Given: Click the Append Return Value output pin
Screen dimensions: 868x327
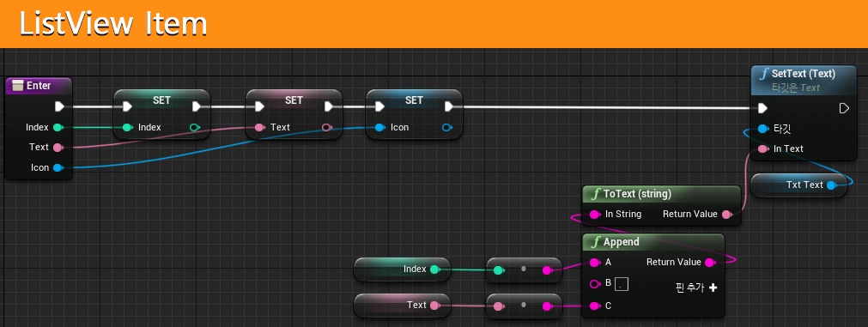Looking at the screenshot, I should [710, 263].
